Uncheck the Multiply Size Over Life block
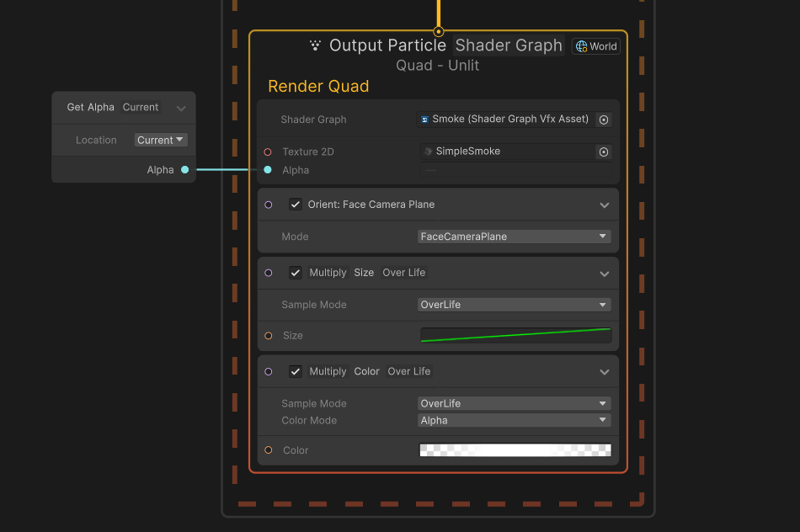 tap(296, 273)
